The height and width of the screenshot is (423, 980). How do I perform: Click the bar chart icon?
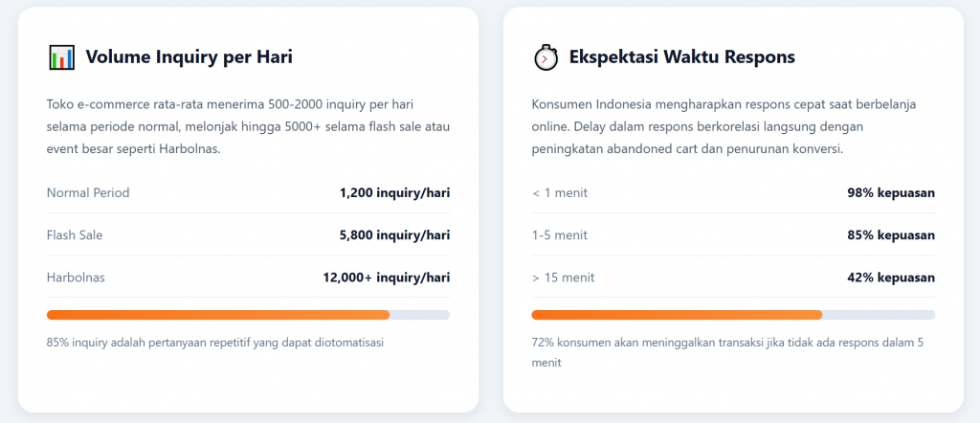click(x=61, y=57)
